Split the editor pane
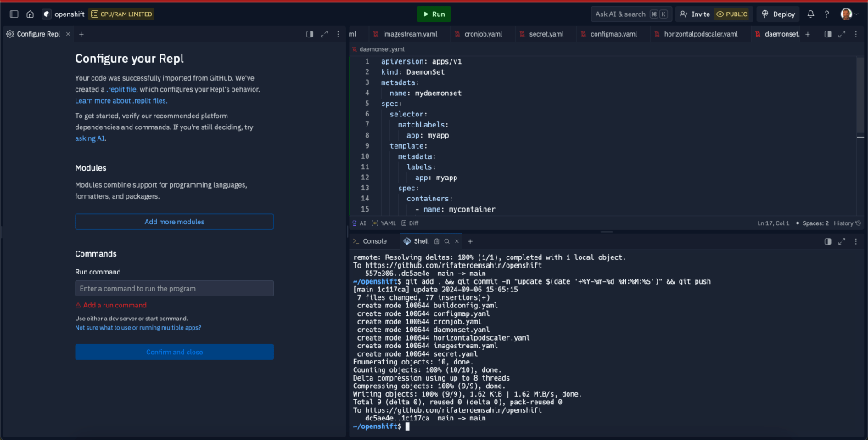The height and width of the screenshot is (440, 868). point(827,34)
